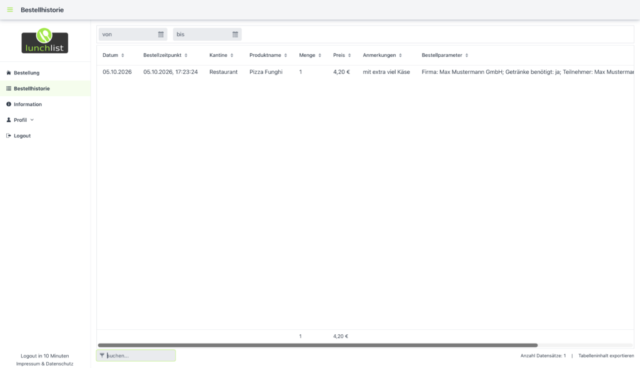Viewport: 640px width, 368px height.
Task: Sort table by Datum column arrows
Action: pos(122,55)
